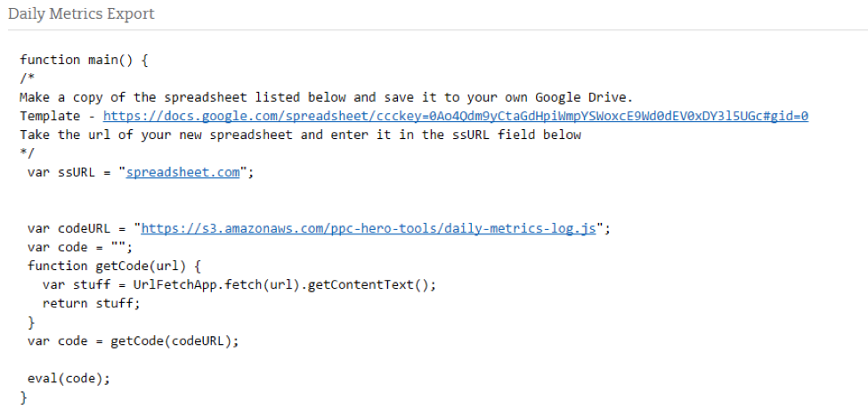Click the word 'Template' before the docs link

coord(50,116)
